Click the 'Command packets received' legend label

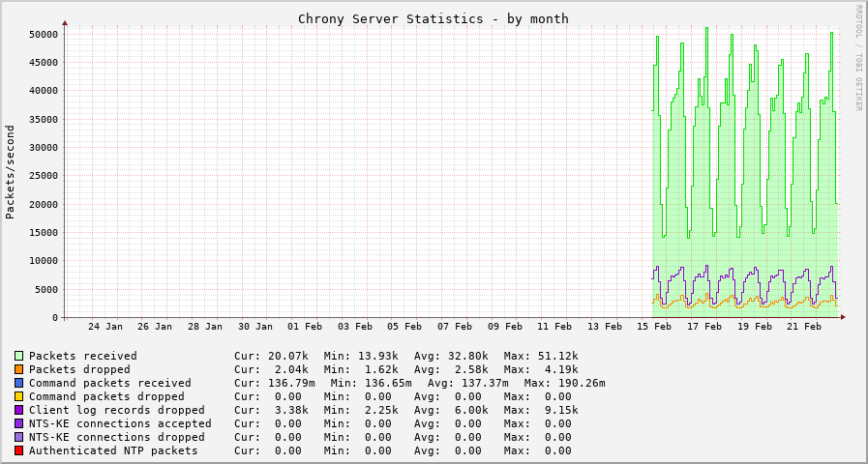(110, 383)
